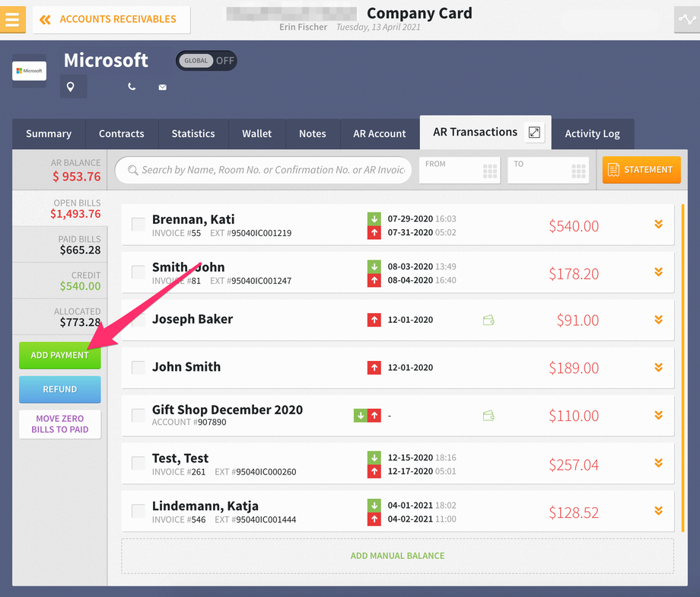Screen dimensions: 700x597
Task: Click the orange transactions list scrollbar
Action: 683,369
